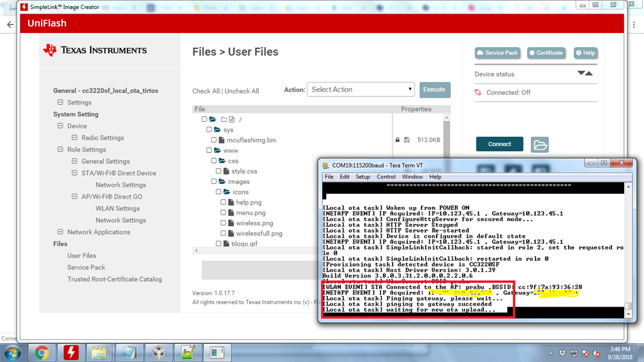Open the Tera Term File menu
The image size is (644, 362).
(x=329, y=177)
